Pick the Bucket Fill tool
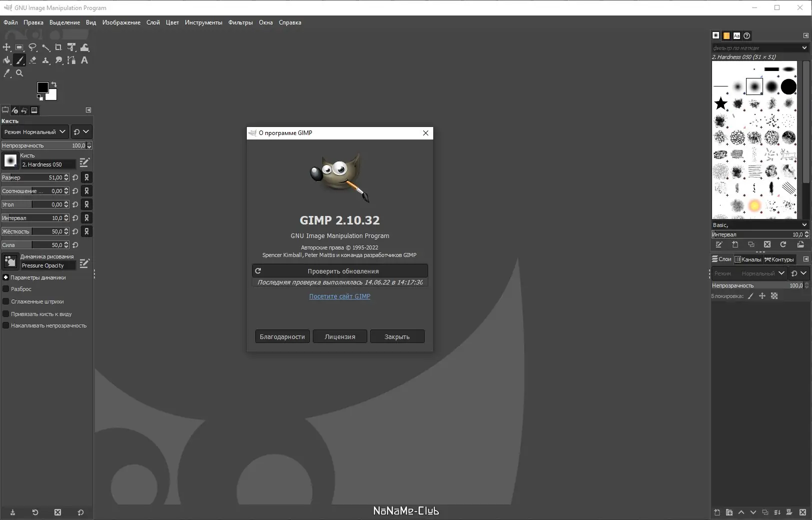The width and height of the screenshot is (812, 520). point(6,60)
